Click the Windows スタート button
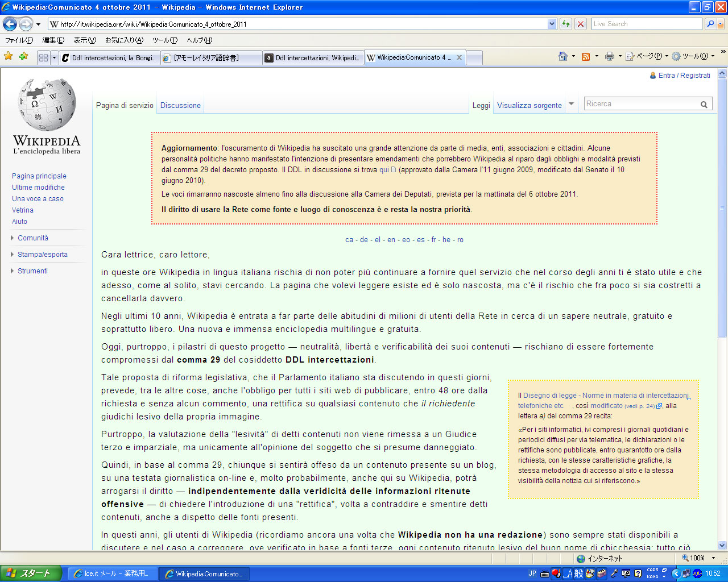This screenshot has height=582, width=728. (x=31, y=573)
